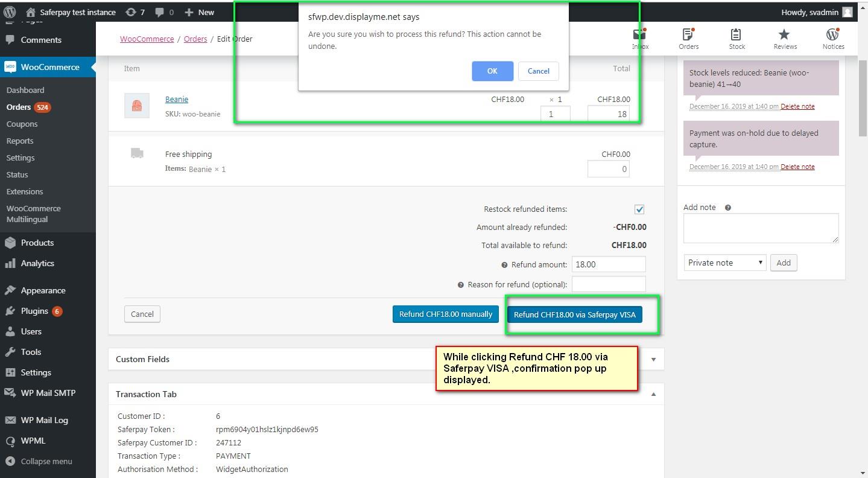Click the Beanie product thumbnail
Image resolution: width=868 pixels, height=478 pixels.
point(136,106)
